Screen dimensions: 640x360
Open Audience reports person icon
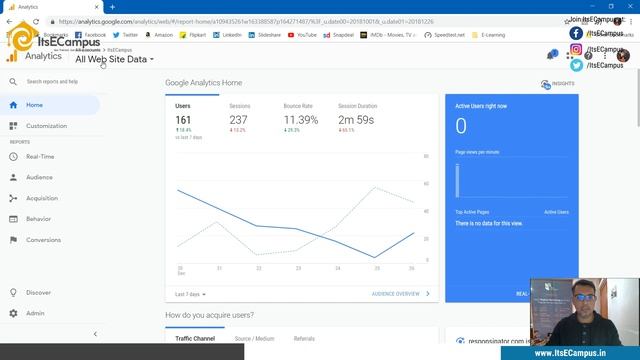point(13,178)
